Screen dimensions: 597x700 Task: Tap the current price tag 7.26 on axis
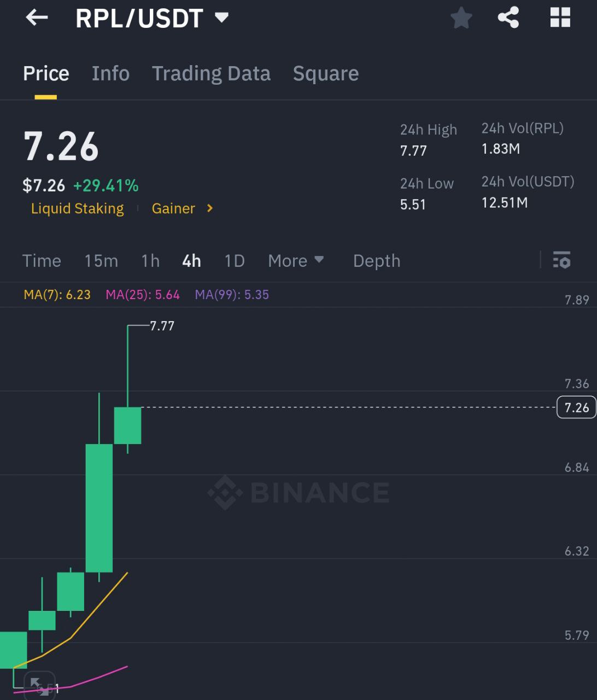tap(576, 407)
